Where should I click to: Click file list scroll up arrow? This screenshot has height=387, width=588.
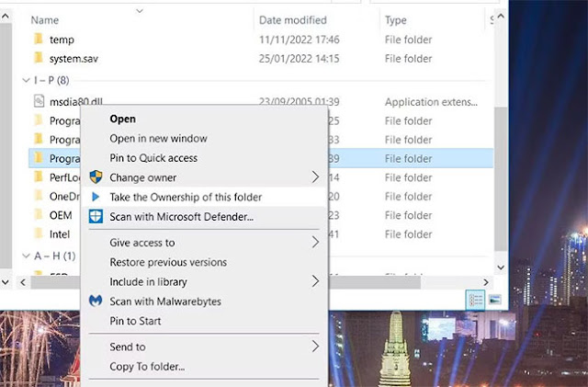coord(501,17)
